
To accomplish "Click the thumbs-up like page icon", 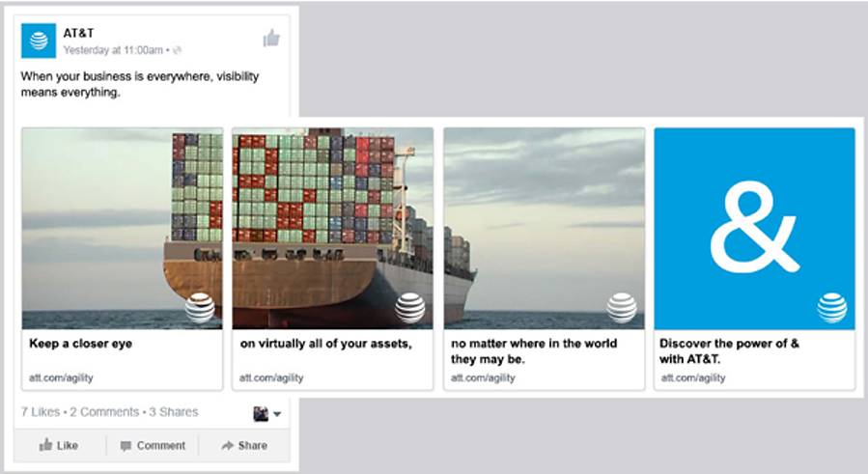I will (271, 39).
